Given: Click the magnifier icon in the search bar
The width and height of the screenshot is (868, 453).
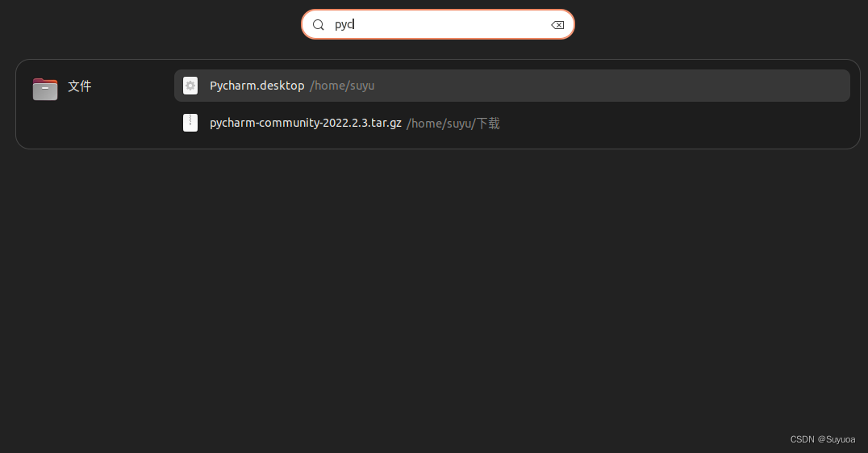Looking at the screenshot, I should [319, 25].
